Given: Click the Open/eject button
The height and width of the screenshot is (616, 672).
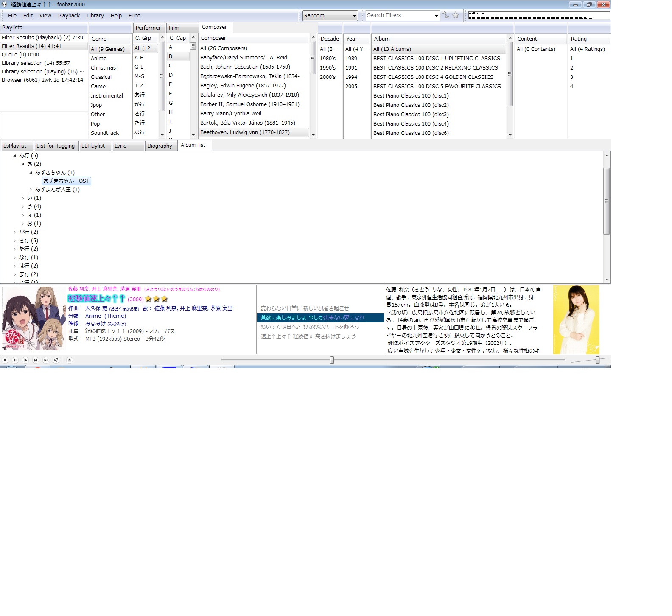Looking at the screenshot, I should [x=70, y=360].
